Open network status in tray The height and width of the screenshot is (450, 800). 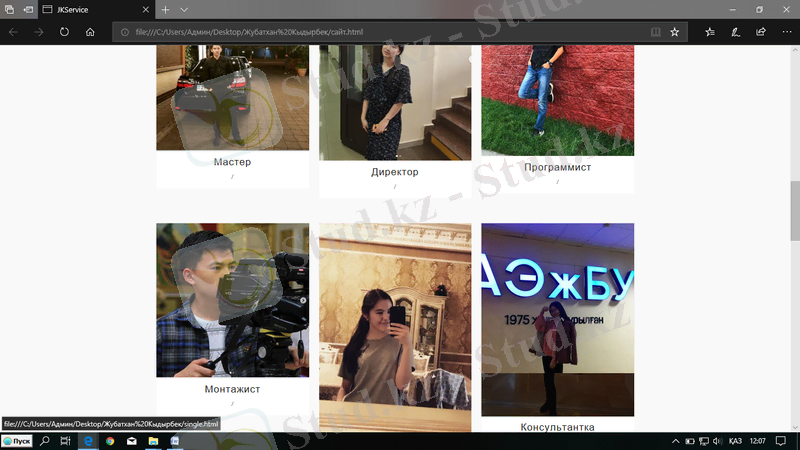tap(704, 441)
